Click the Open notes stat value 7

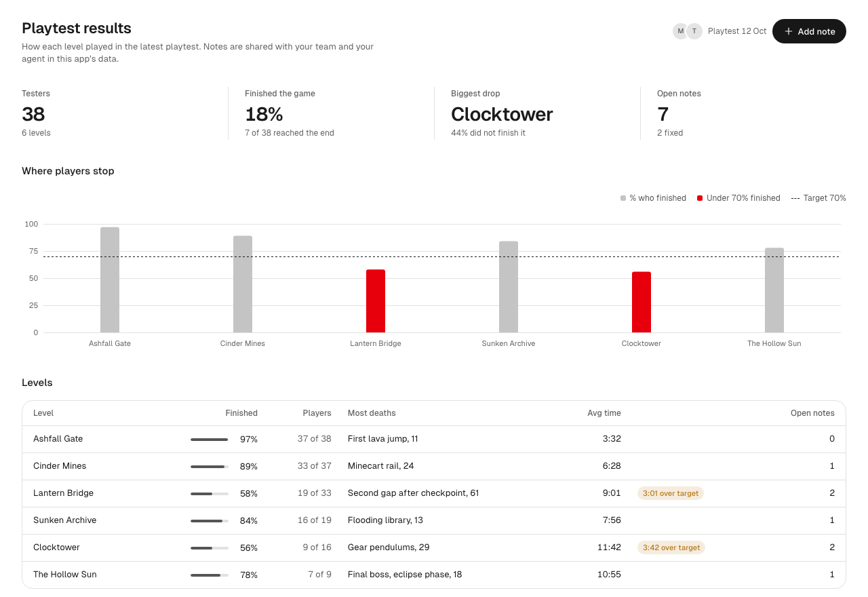tap(663, 114)
